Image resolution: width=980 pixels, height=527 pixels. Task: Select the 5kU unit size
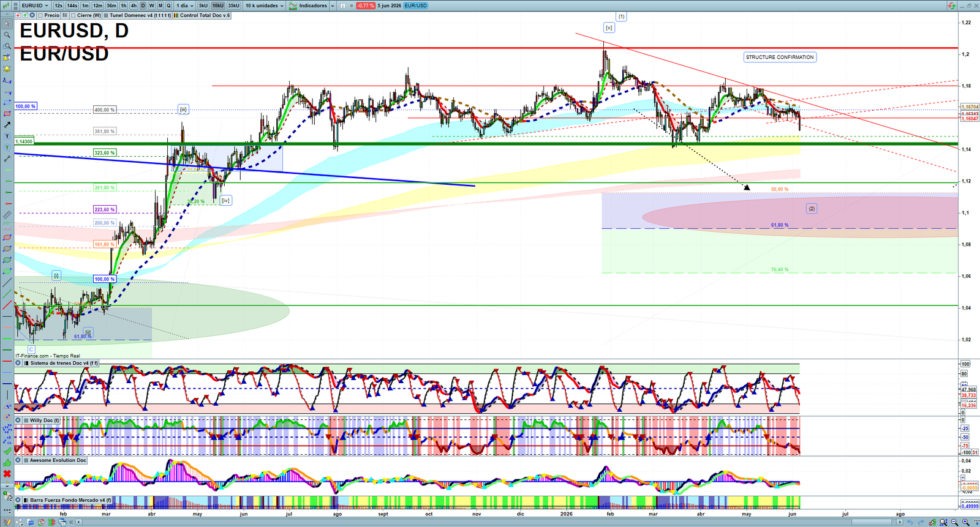[x=203, y=6]
